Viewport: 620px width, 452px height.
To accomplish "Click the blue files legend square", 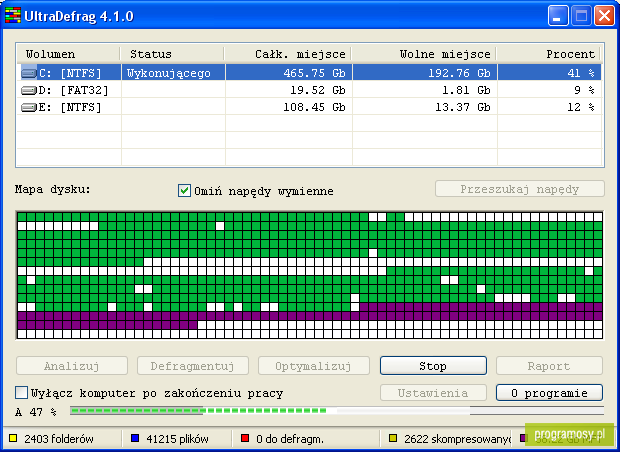I will coord(135,438).
